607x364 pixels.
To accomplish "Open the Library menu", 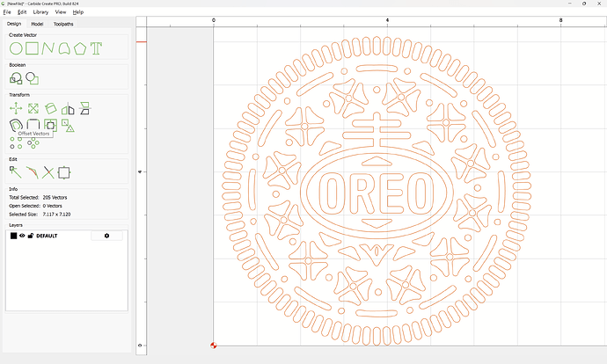I will (40, 12).
